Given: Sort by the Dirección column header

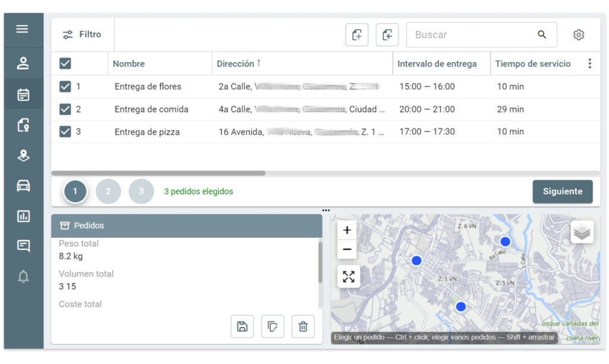Looking at the screenshot, I should (236, 64).
